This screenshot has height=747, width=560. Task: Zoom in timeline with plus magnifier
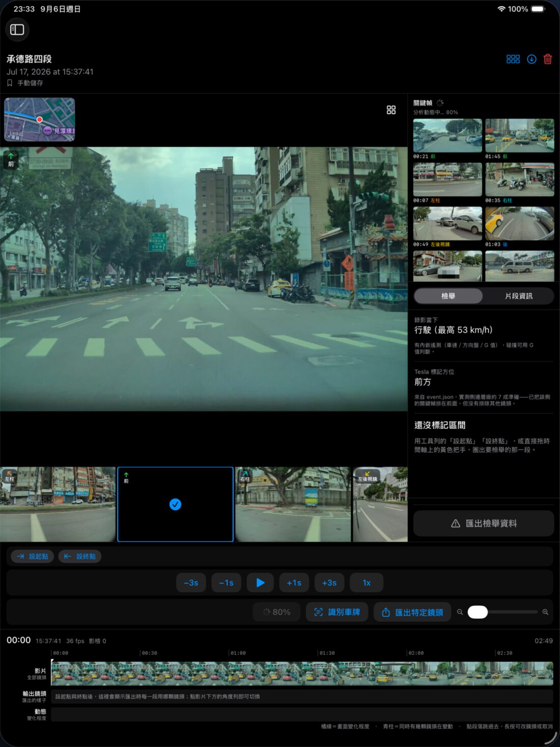coord(545,612)
